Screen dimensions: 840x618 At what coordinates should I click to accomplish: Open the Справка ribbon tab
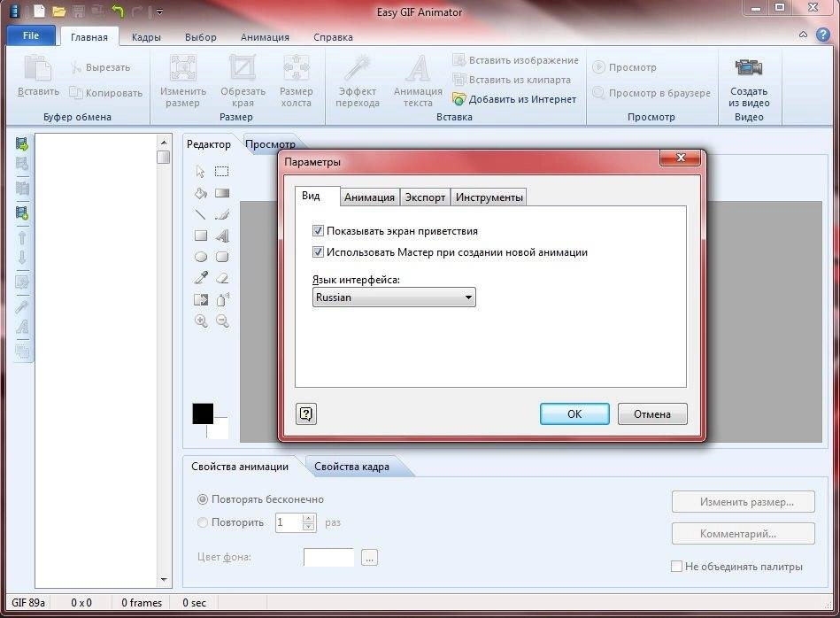(333, 37)
